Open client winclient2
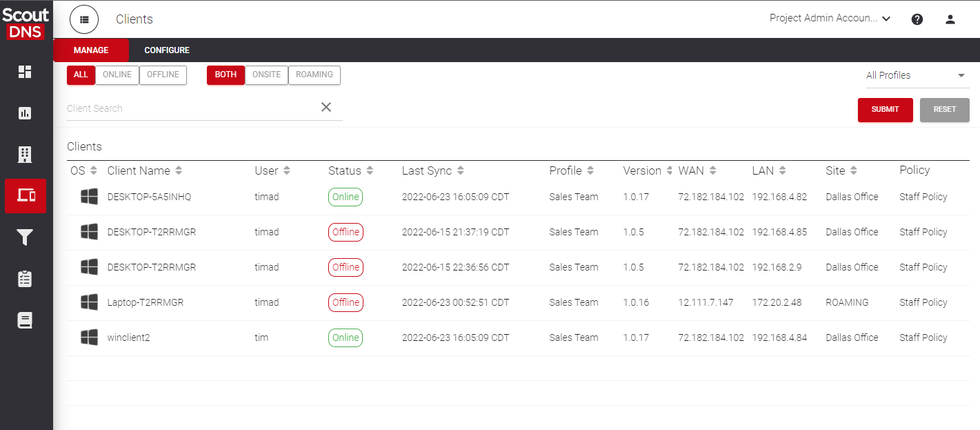The width and height of the screenshot is (980, 430). click(128, 338)
